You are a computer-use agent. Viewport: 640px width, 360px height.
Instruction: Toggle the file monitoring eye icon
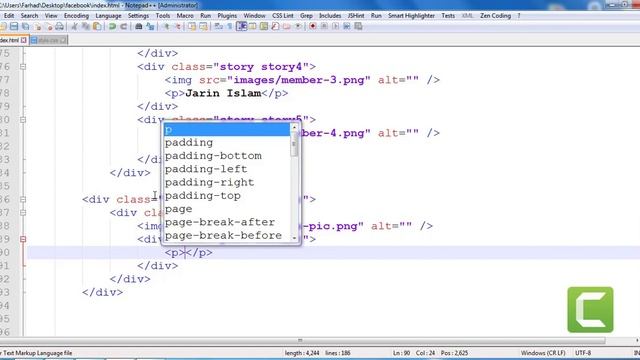(x=298, y=27)
